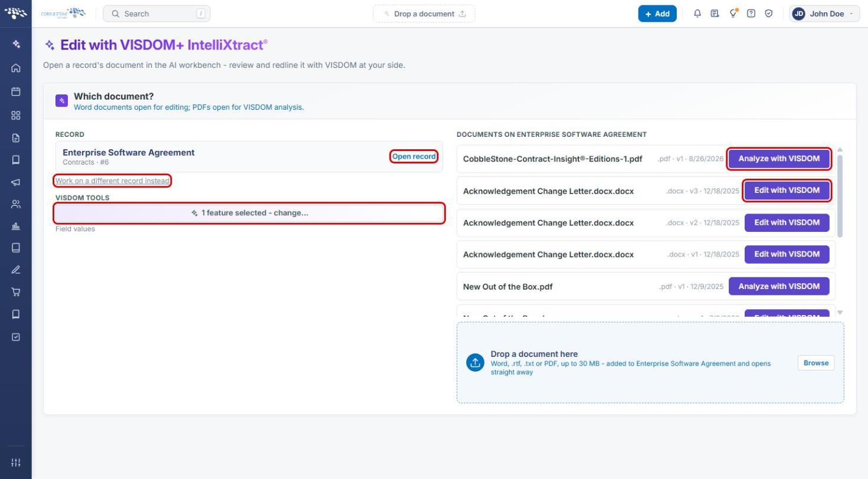Click the Browse button in the drop zone
Viewport: 868px width, 479px height.
[x=816, y=363]
